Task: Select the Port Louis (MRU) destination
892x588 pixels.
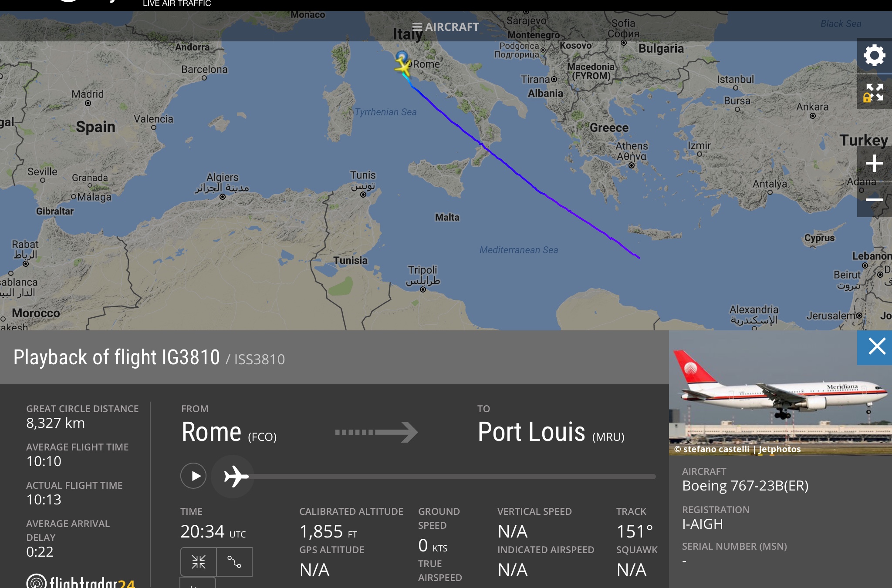Action: (x=551, y=432)
